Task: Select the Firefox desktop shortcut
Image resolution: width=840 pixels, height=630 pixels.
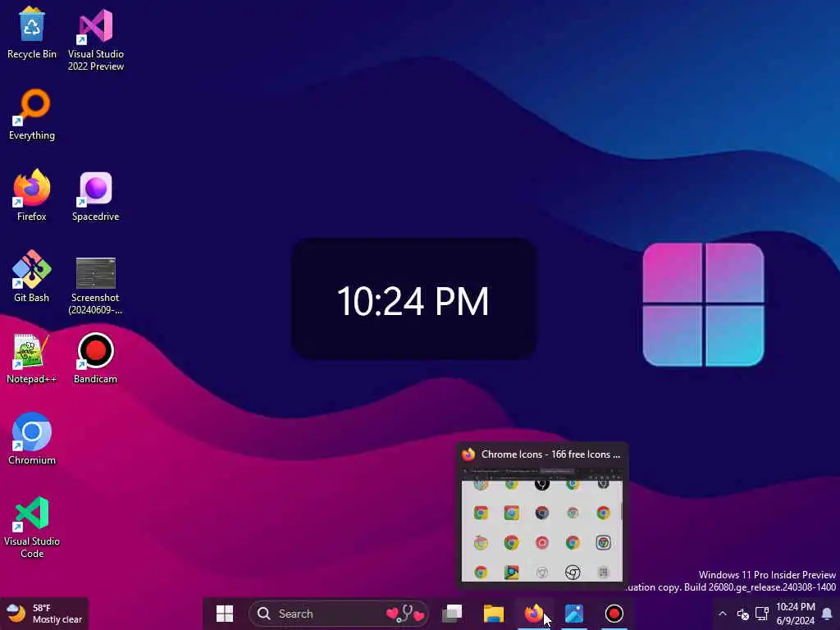Action: point(32,195)
